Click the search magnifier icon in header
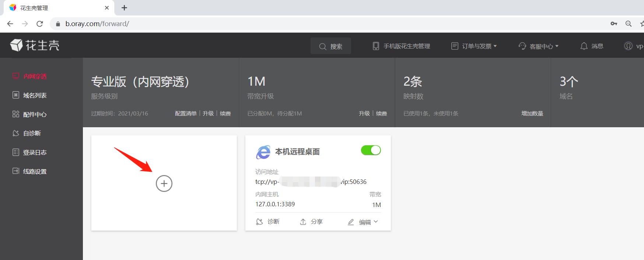This screenshot has width=644, height=260. point(322,46)
